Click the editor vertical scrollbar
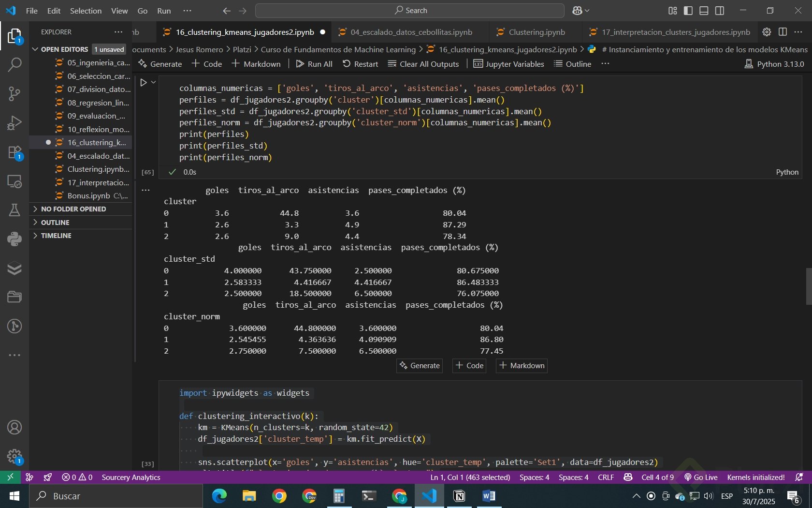The height and width of the screenshot is (508, 812). [808, 286]
